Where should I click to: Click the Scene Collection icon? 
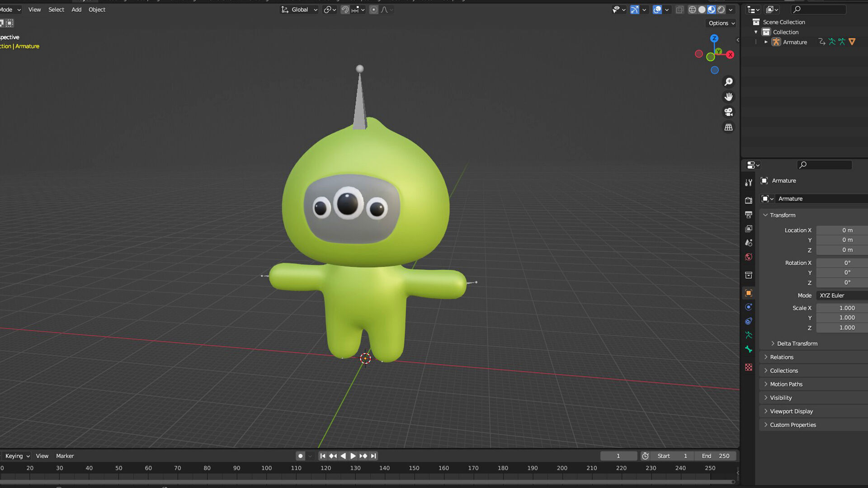756,22
